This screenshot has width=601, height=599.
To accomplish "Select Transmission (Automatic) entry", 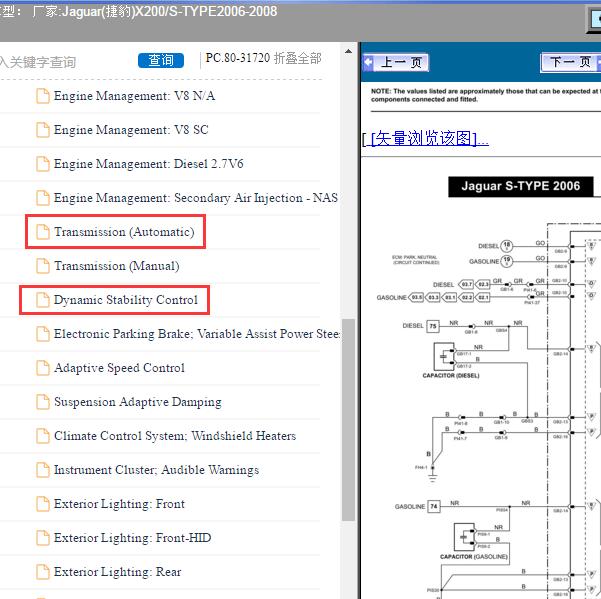I will (124, 232).
